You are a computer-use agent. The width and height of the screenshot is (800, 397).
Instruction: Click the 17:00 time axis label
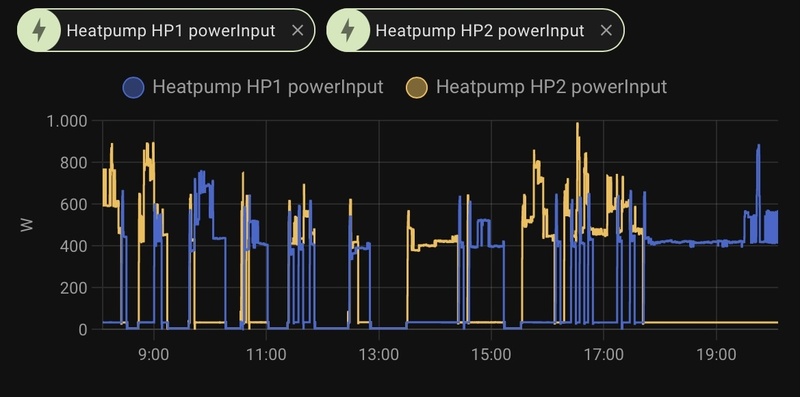(604, 354)
